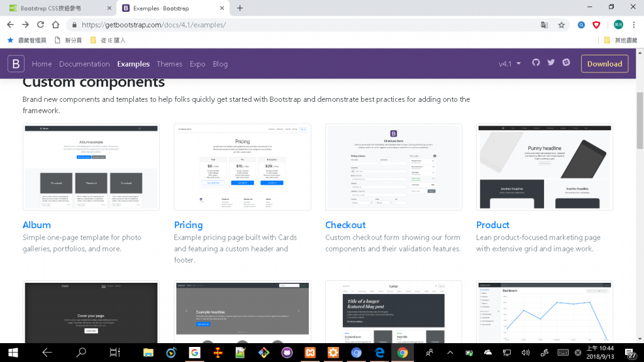644x362 pixels.
Task: Go to Home in the navbar
Action: coord(42,63)
